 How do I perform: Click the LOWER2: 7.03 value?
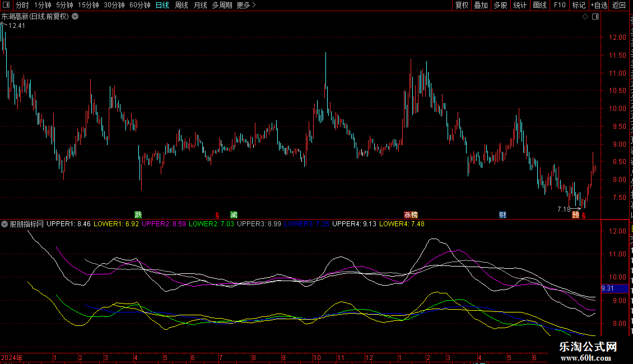coord(212,224)
